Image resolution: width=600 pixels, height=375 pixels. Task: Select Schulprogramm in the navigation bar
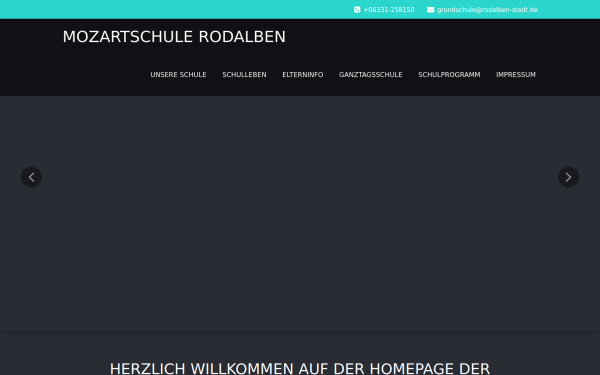point(449,75)
